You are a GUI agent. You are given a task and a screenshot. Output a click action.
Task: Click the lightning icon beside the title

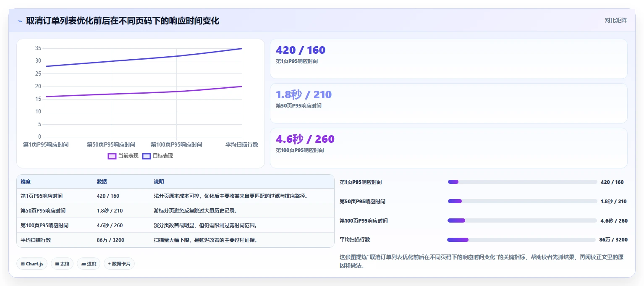[20, 21]
